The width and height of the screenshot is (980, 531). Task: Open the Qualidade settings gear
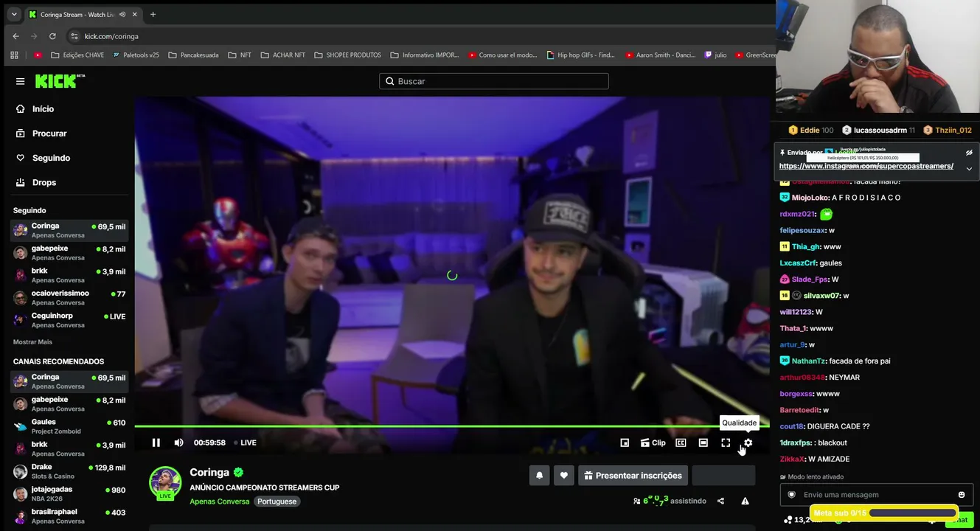[748, 442]
